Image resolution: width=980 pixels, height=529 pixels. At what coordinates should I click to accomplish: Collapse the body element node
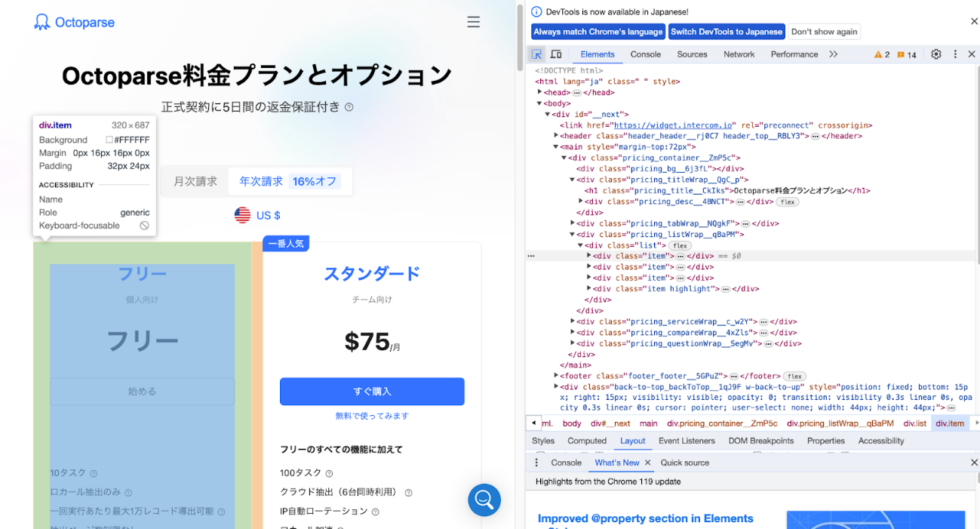[x=540, y=103]
